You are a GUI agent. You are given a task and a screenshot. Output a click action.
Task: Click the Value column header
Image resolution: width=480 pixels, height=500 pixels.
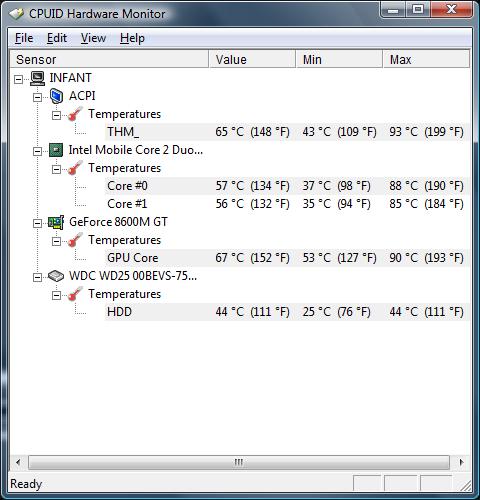point(252,59)
